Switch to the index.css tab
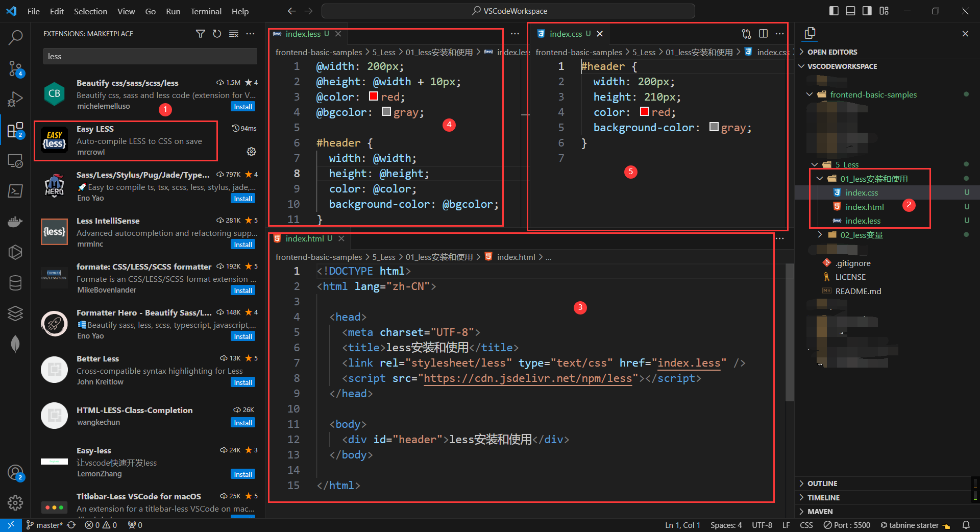Image resolution: width=980 pixels, height=532 pixels. (x=566, y=34)
